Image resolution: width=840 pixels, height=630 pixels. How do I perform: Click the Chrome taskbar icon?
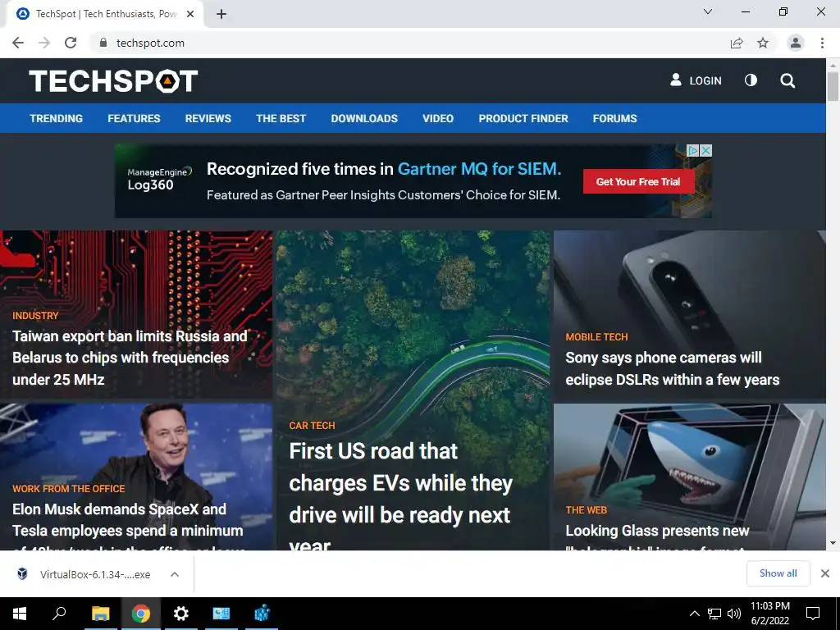[141, 614]
